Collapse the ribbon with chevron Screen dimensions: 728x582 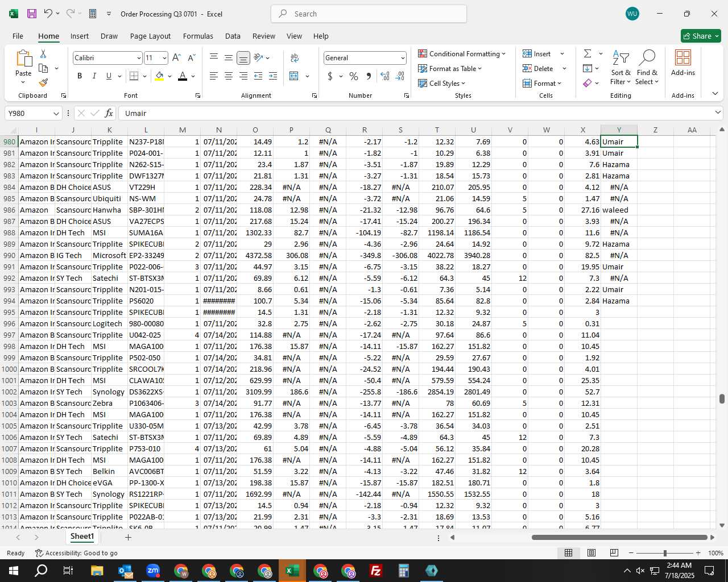(x=715, y=93)
